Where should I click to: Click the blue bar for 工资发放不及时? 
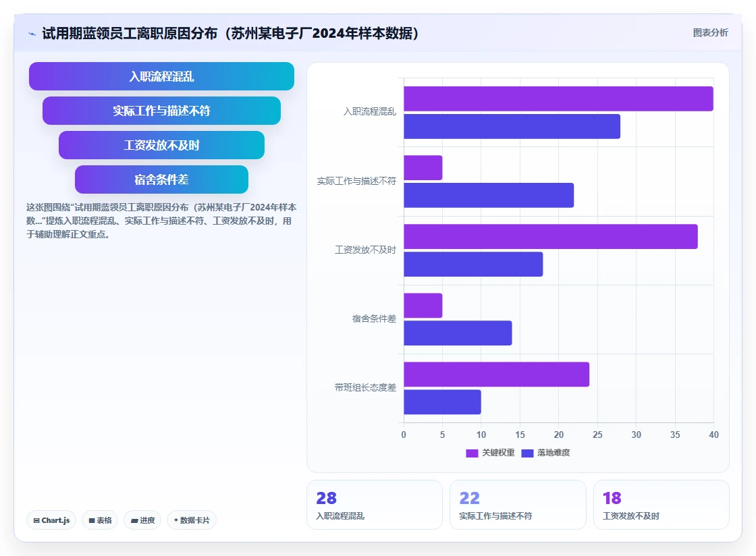tap(473, 264)
